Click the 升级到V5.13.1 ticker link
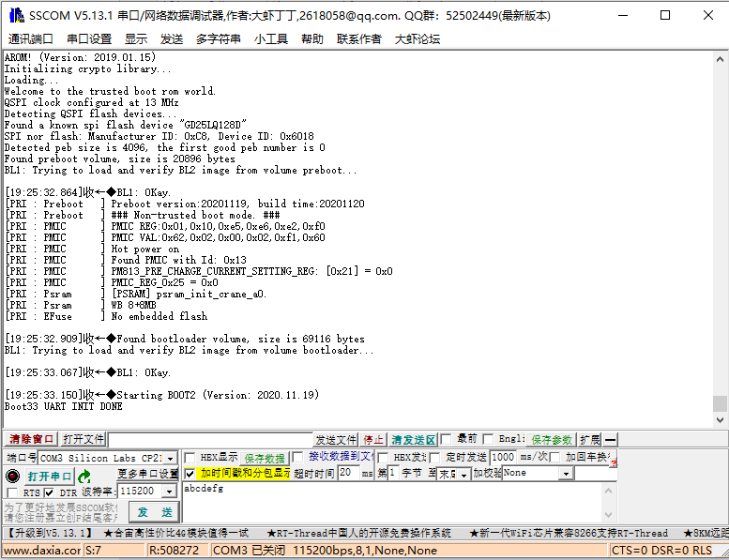Screen dimensions: 729x560 [x=50, y=533]
